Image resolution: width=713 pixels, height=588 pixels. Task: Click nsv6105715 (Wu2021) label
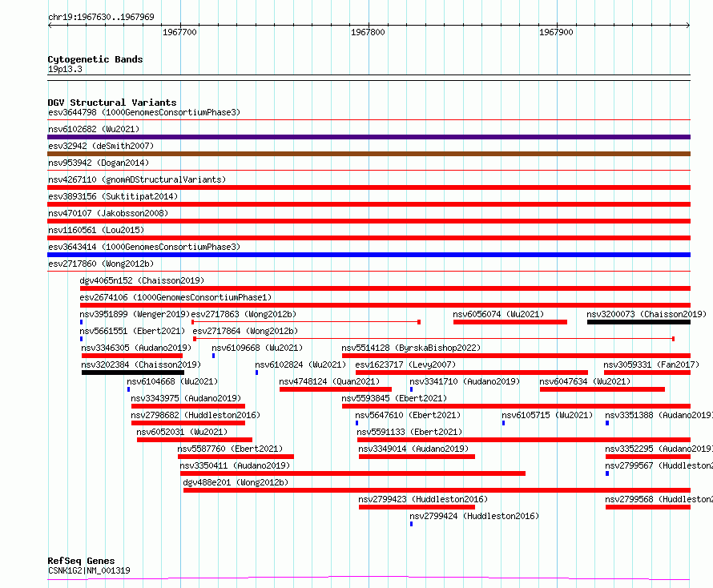point(547,415)
